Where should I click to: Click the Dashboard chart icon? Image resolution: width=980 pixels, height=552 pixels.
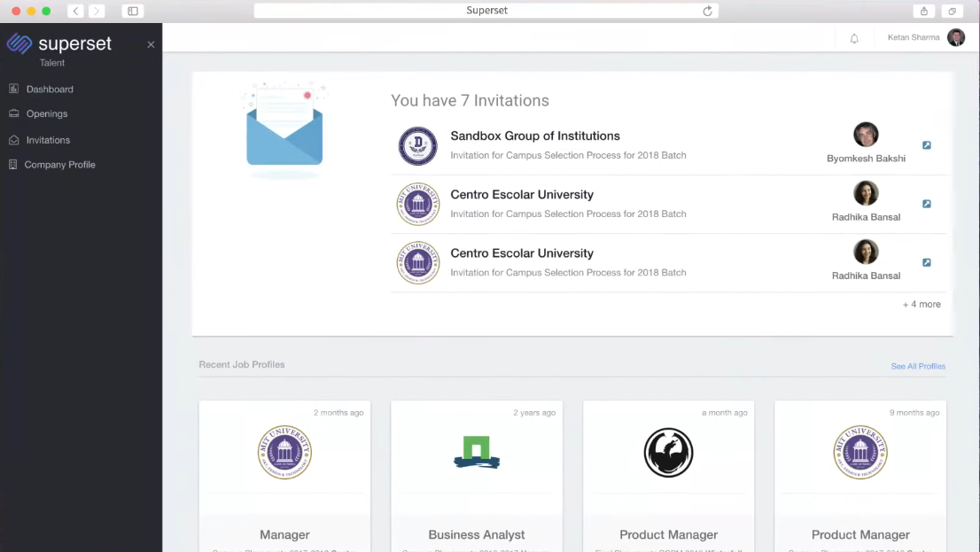[x=14, y=89]
